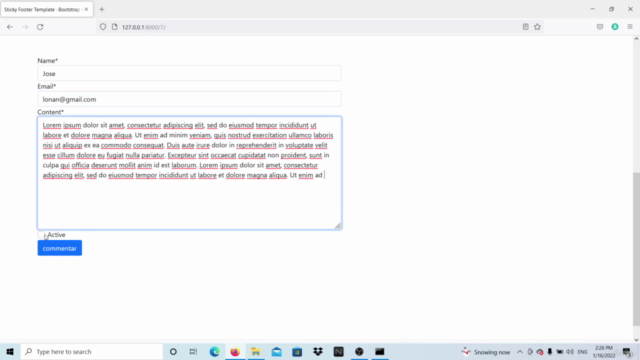
Task: Open the Mail app on taskbar
Action: click(276, 351)
